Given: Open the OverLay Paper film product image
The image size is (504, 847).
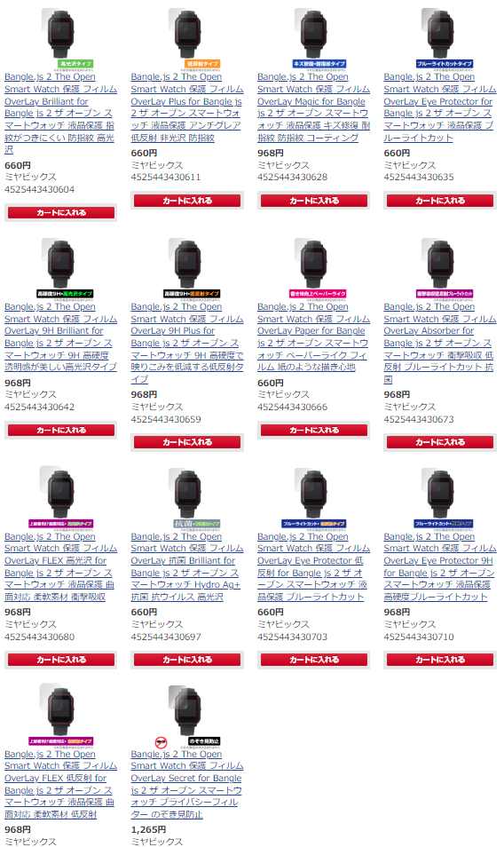Looking at the screenshot, I should (313, 268).
